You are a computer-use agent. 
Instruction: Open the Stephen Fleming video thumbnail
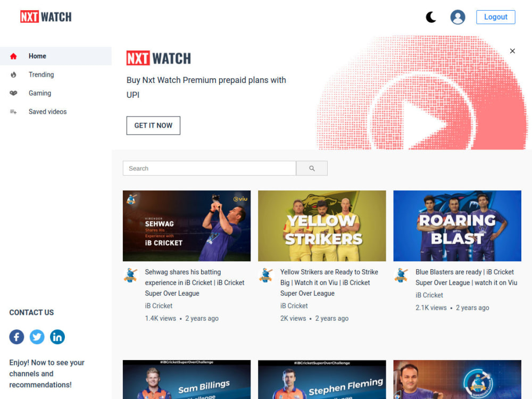coord(322,379)
